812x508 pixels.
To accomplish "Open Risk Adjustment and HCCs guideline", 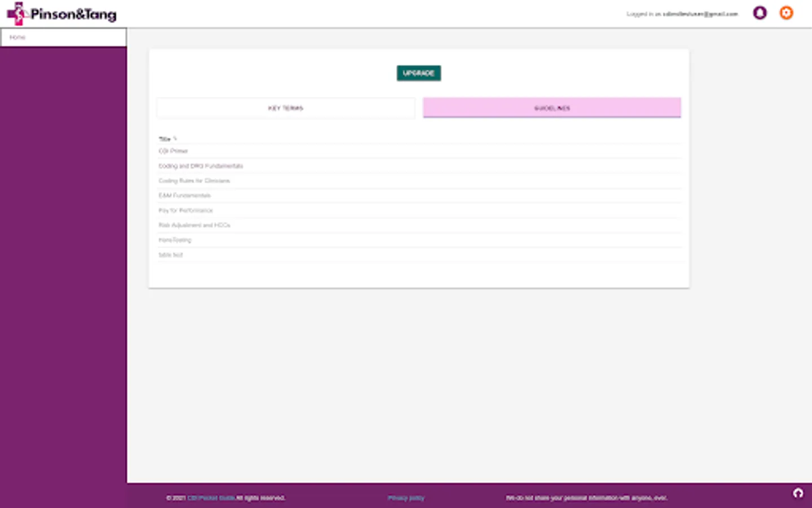I will 420,225.
